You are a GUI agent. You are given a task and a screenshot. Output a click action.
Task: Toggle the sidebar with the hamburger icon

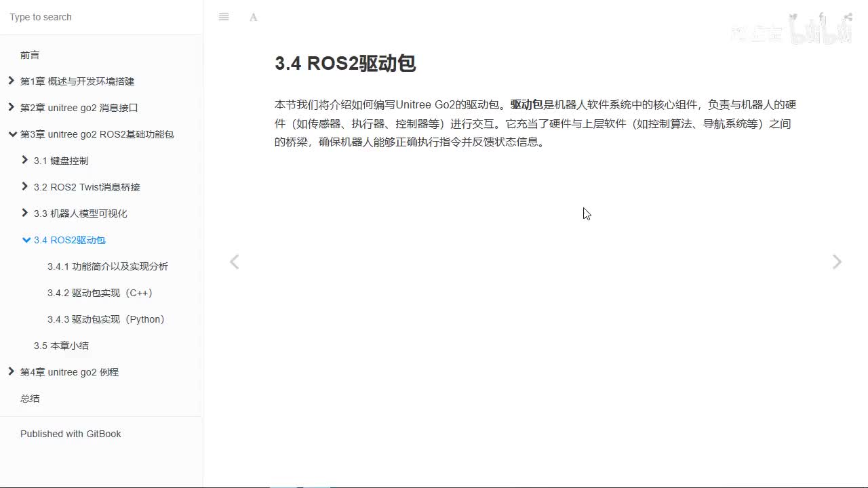click(x=224, y=17)
